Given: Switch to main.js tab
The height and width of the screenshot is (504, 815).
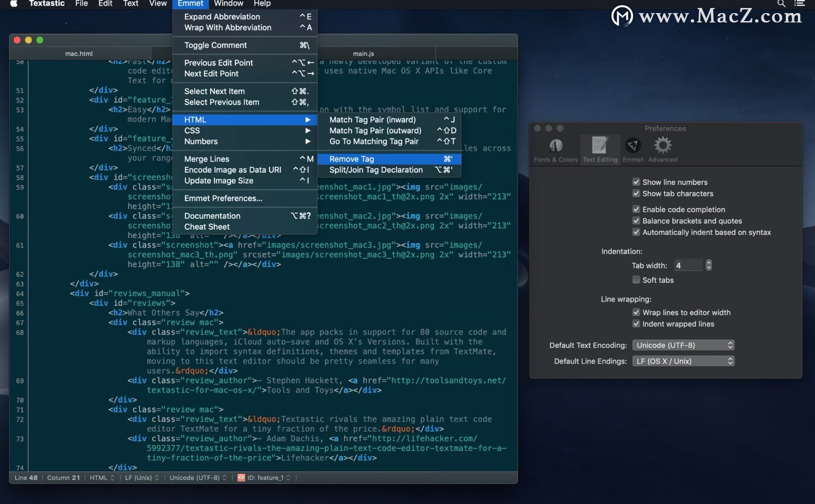Looking at the screenshot, I should (x=363, y=54).
